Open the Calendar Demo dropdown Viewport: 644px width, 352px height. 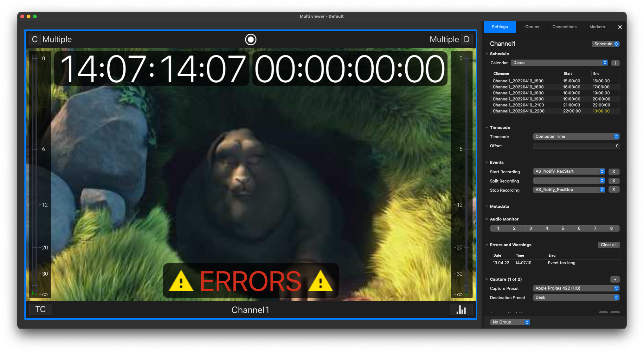559,63
